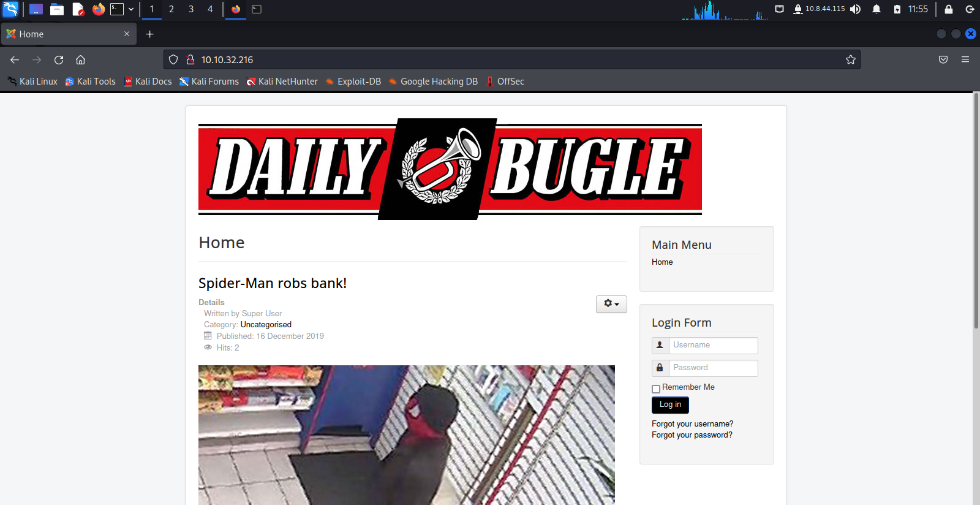Screen dimensions: 980x505
Task: Open the notifications bell
Action: [876, 9]
